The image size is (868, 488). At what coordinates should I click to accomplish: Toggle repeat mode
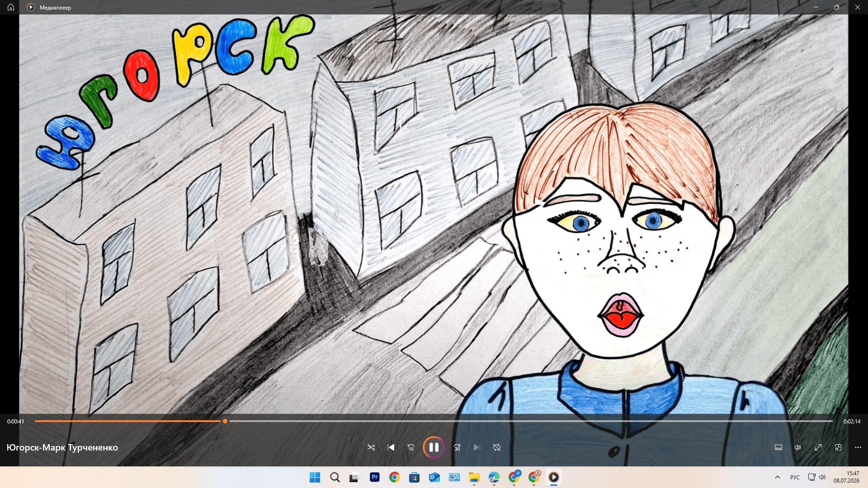click(x=497, y=447)
